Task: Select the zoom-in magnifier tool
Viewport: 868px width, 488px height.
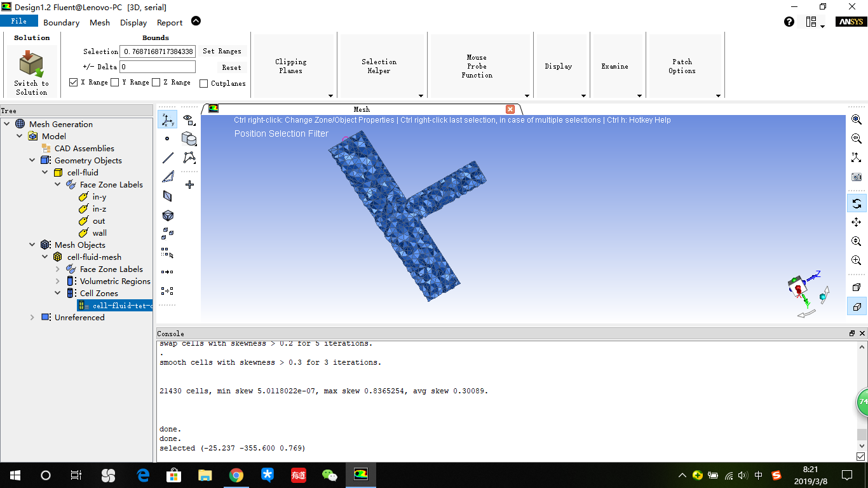Action: point(857,260)
